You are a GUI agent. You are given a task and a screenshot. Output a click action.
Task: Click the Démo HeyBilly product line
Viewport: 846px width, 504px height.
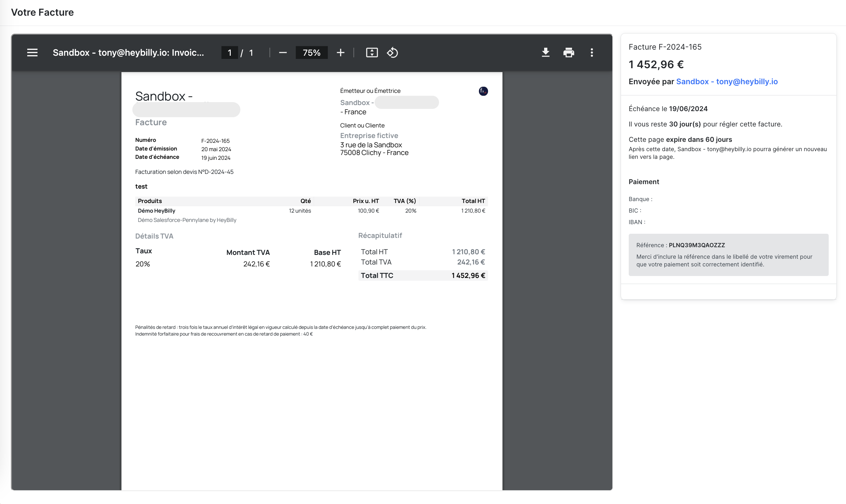pyautogui.click(x=157, y=211)
